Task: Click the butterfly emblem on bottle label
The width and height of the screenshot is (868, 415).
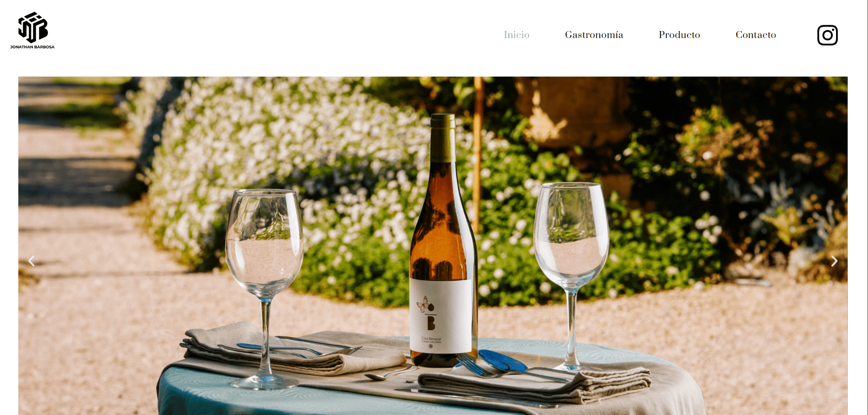Action: [x=424, y=304]
